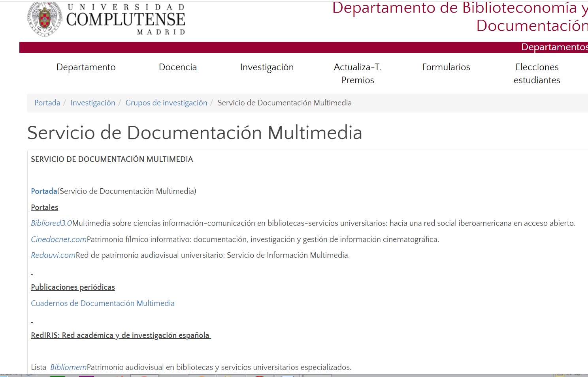Open the Departamento menu

[86, 67]
